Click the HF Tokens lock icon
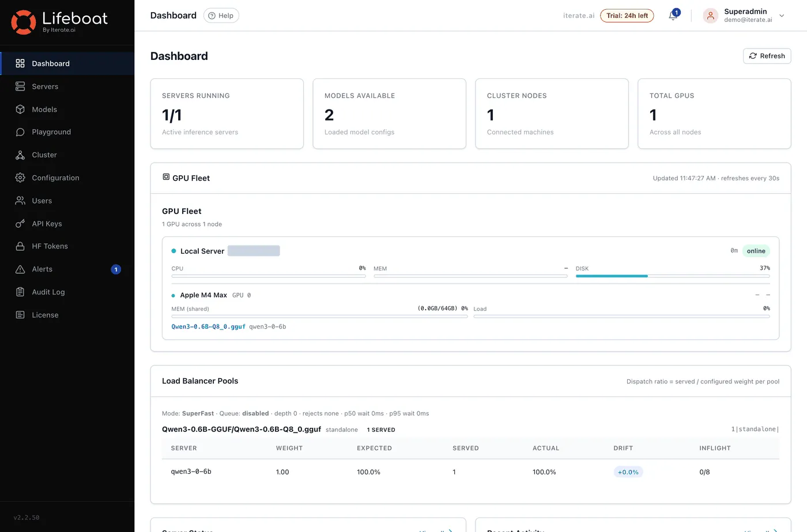The height and width of the screenshot is (532, 807). pos(20,246)
